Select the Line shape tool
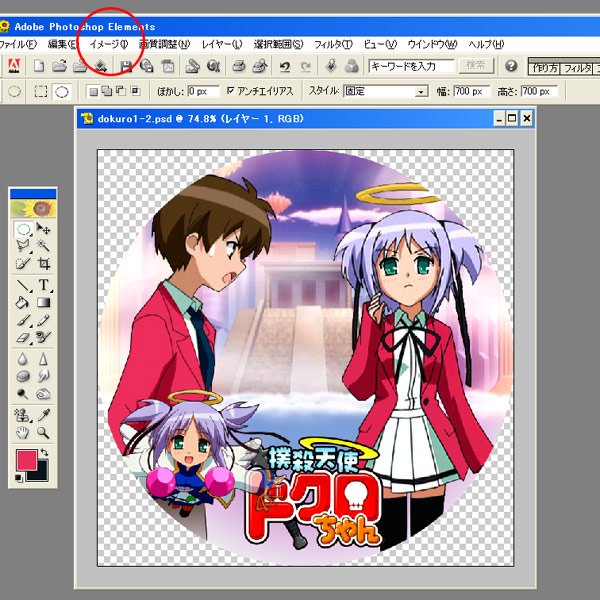The image size is (600, 600). pos(23,285)
